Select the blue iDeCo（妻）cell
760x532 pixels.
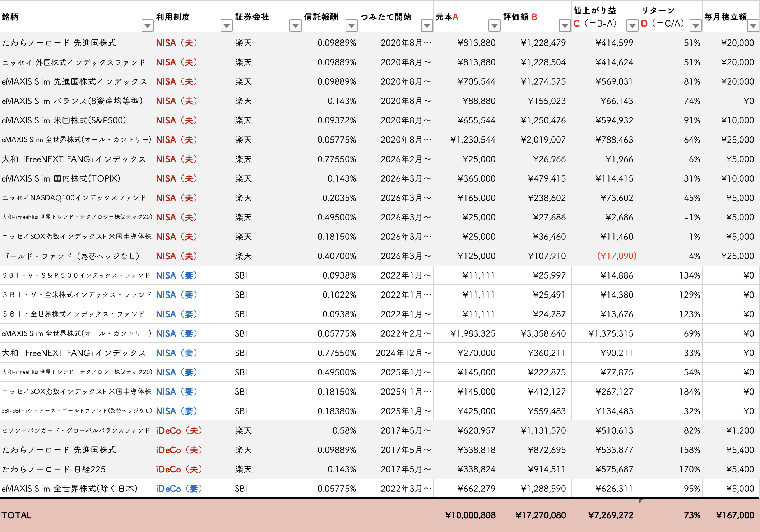coord(194,489)
